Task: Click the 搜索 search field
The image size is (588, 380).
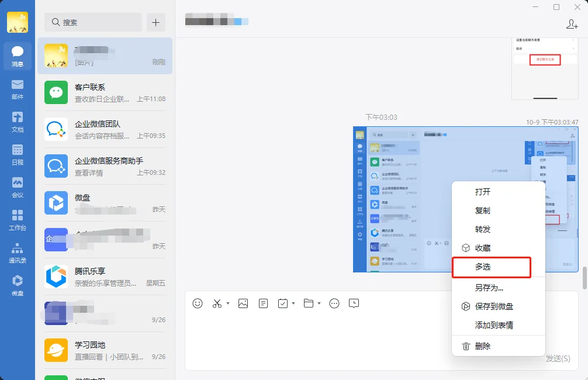Action: point(93,22)
